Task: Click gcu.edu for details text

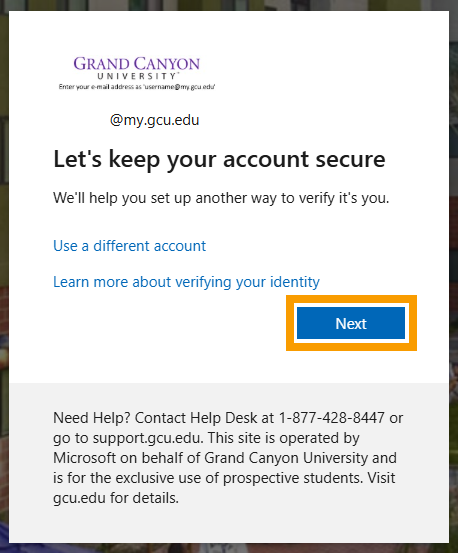Action: (116, 498)
